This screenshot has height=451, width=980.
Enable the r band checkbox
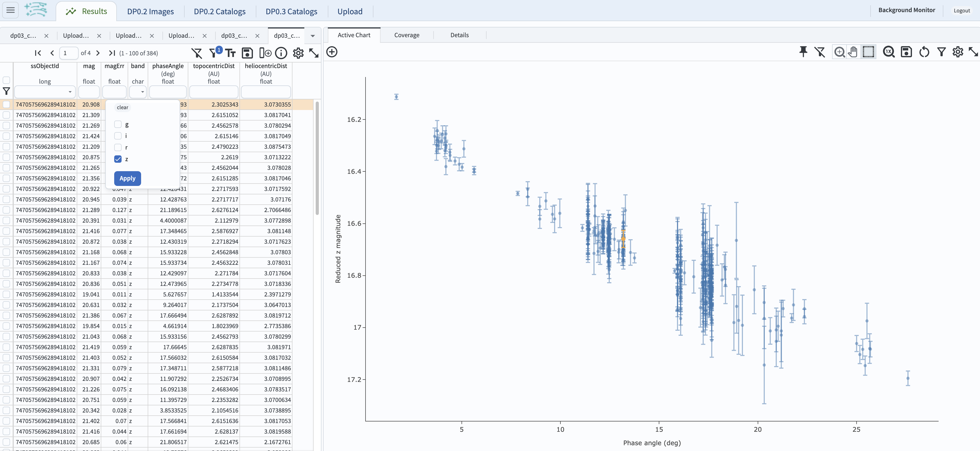pos(118,147)
